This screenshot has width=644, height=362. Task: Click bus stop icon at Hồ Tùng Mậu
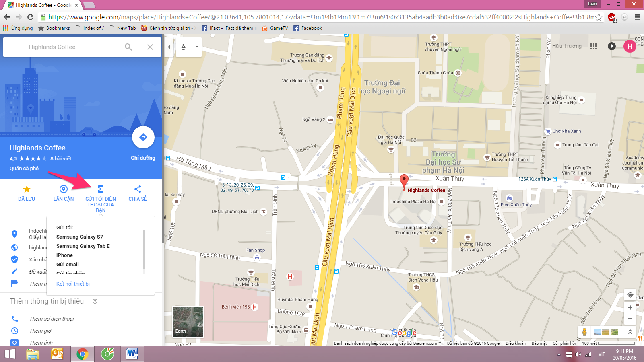point(168,158)
